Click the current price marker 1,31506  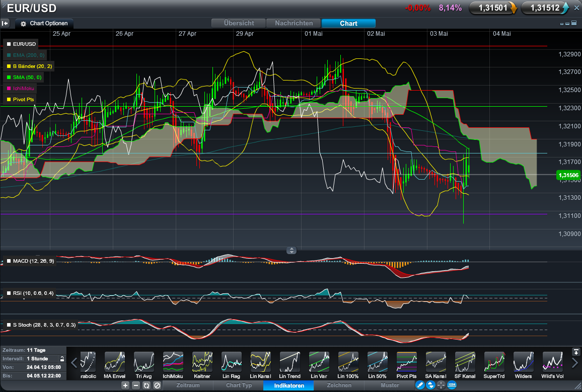point(568,175)
